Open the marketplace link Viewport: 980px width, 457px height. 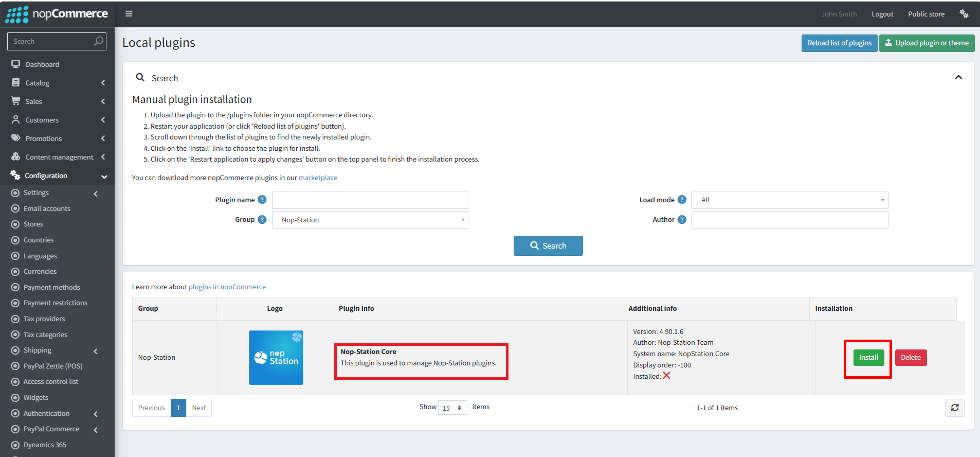coord(318,178)
